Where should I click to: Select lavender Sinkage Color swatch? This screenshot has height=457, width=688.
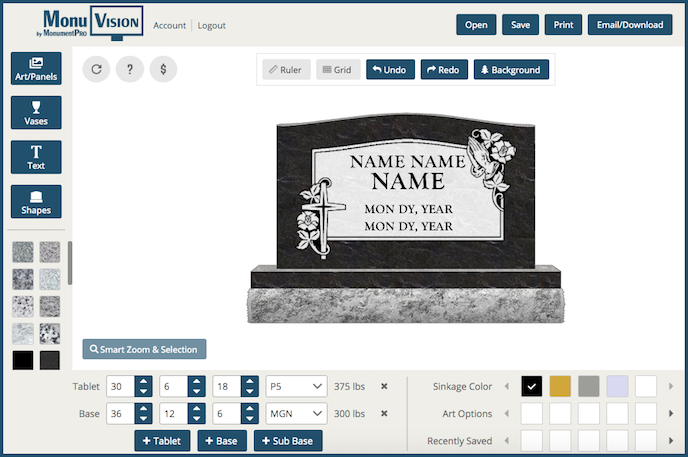point(617,386)
